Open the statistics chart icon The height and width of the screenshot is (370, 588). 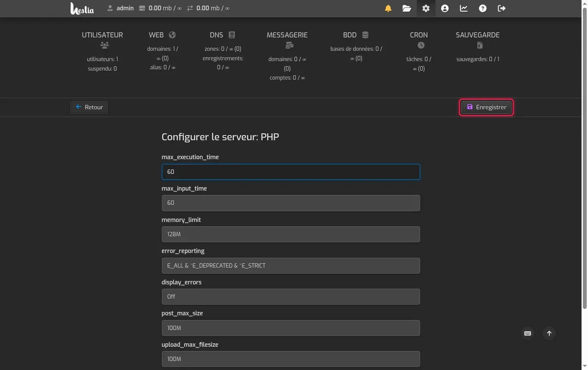(464, 8)
